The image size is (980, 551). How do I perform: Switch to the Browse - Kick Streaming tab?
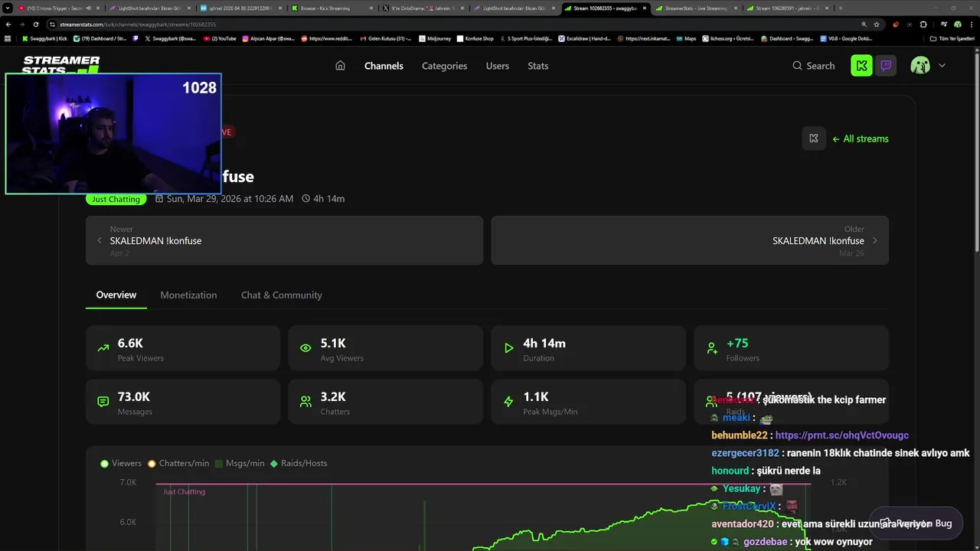(x=332, y=8)
